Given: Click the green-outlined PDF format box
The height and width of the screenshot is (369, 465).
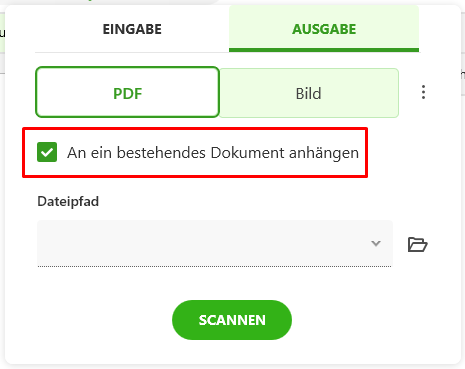Looking at the screenshot, I should tap(127, 92).
